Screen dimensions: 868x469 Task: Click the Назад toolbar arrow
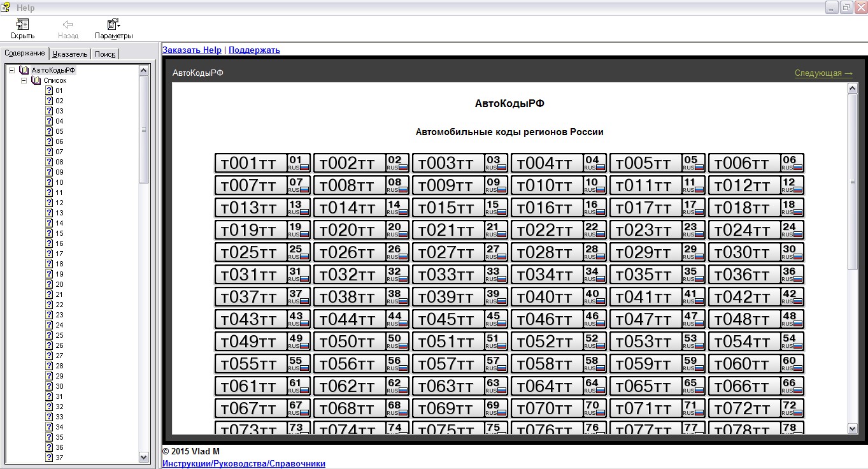pyautogui.click(x=68, y=24)
